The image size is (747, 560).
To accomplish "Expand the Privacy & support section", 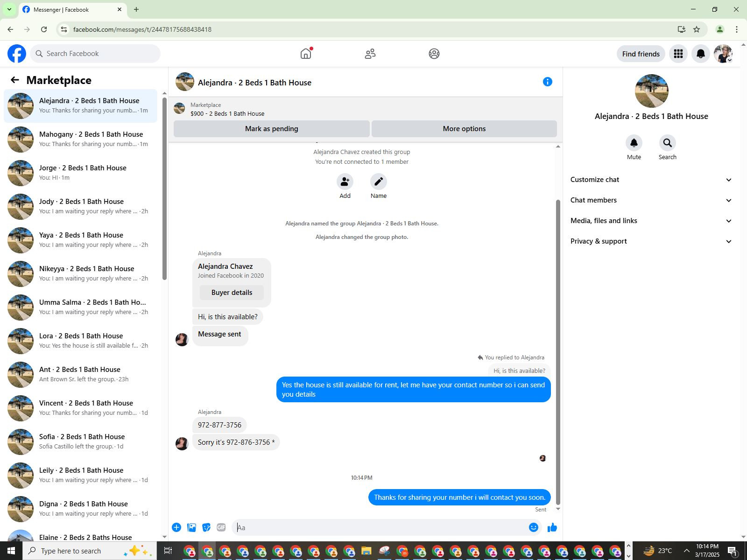I will click(651, 241).
